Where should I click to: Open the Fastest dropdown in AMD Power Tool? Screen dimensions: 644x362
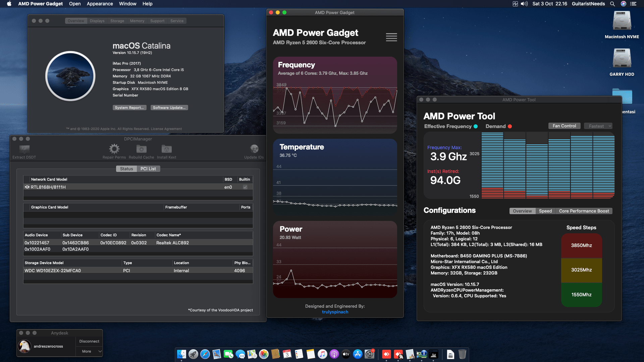click(598, 126)
